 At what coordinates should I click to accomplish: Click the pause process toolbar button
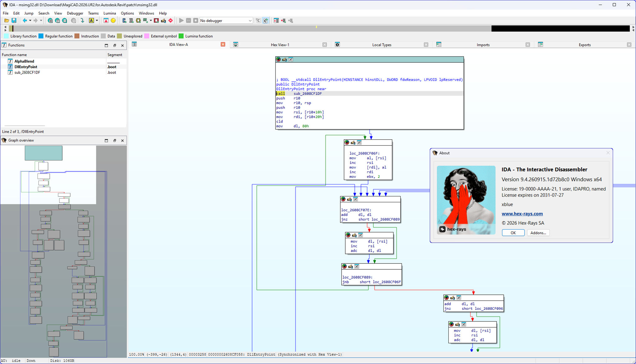[189, 20]
